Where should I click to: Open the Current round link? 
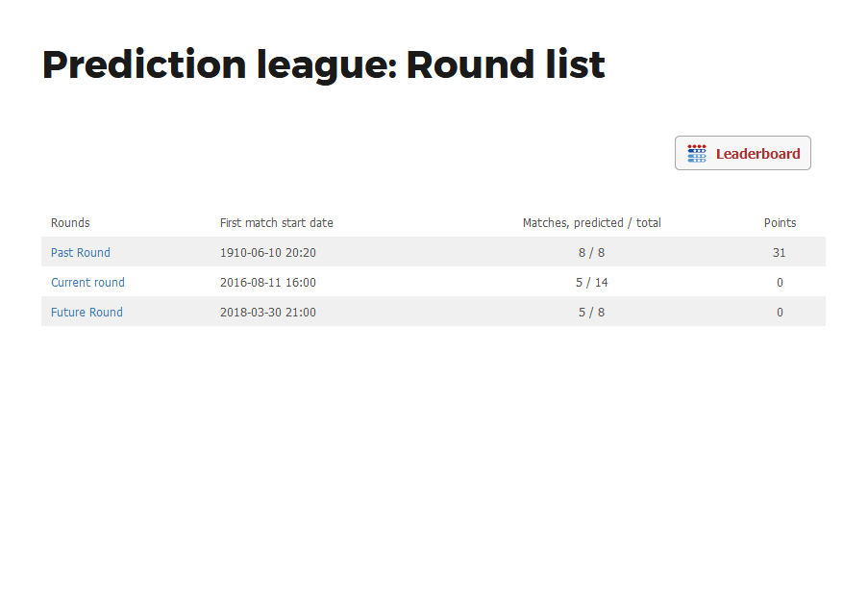87,283
